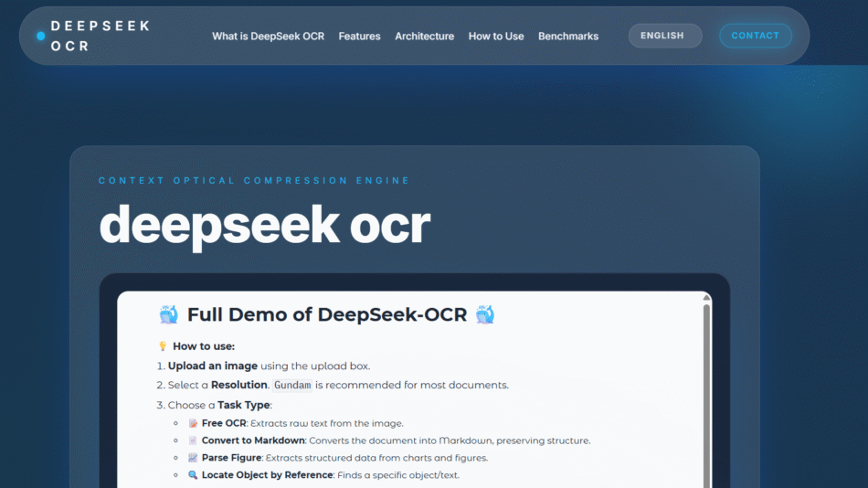
Task: Click the right whale emoji after DeepSeek-OCR
Action: pyautogui.click(x=485, y=315)
